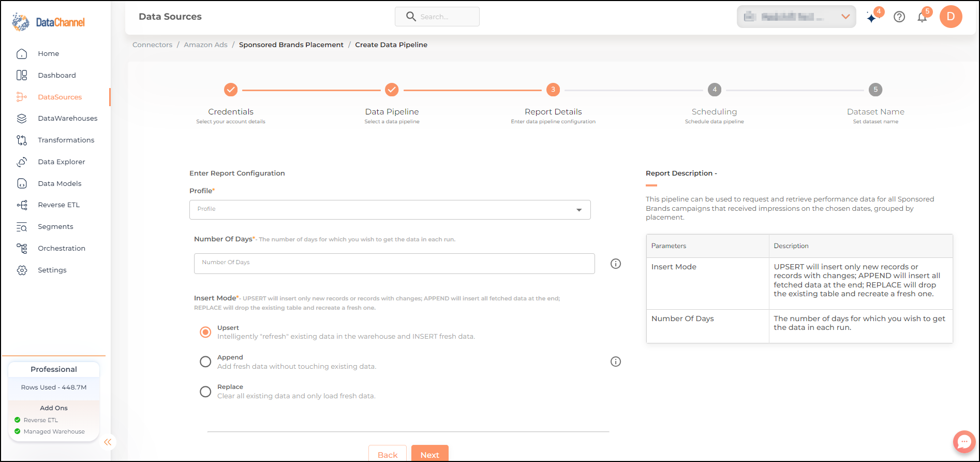Click 'Rows Used - 448.7M' text
980x462 pixels.
tap(54, 387)
